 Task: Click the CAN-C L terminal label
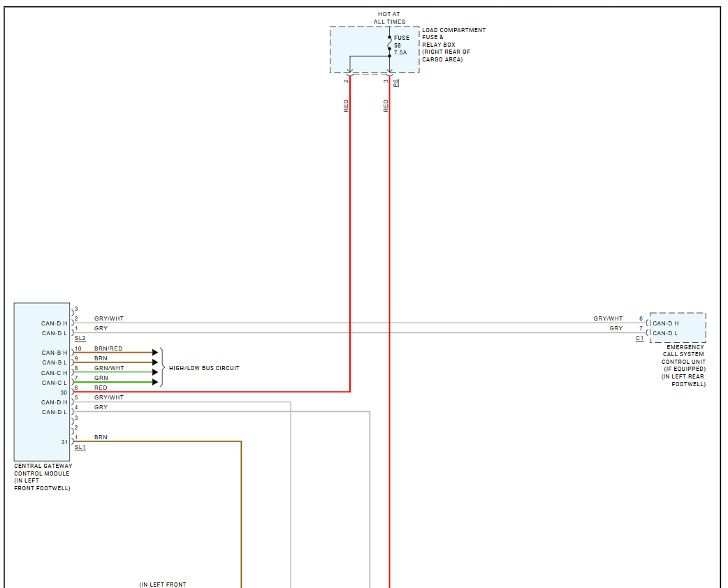(54, 383)
